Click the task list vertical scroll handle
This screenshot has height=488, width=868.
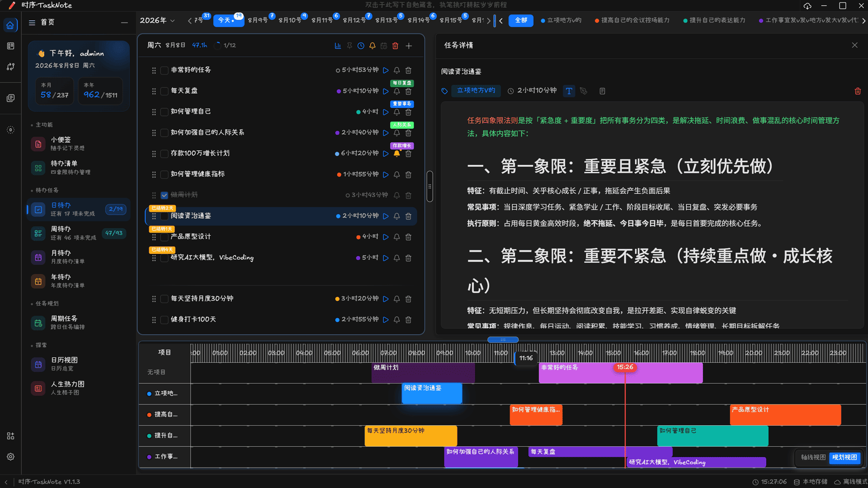pyautogui.click(x=429, y=186)
